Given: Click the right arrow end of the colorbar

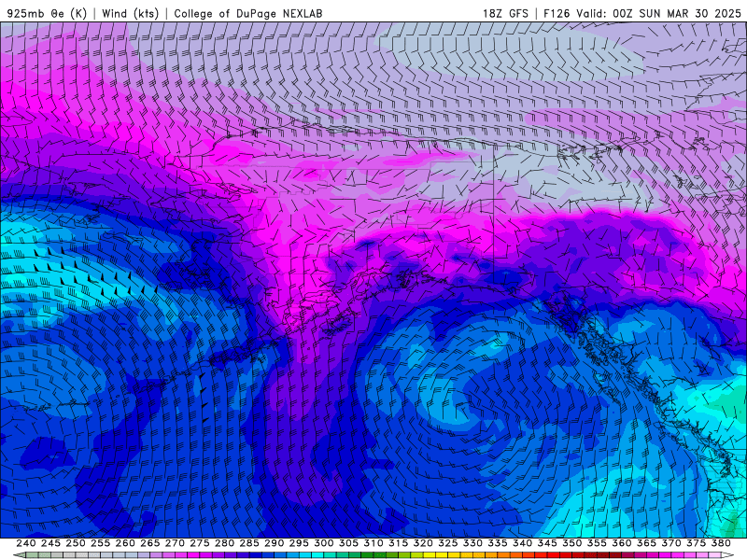Looking at the screenshot, I should 727,555.
